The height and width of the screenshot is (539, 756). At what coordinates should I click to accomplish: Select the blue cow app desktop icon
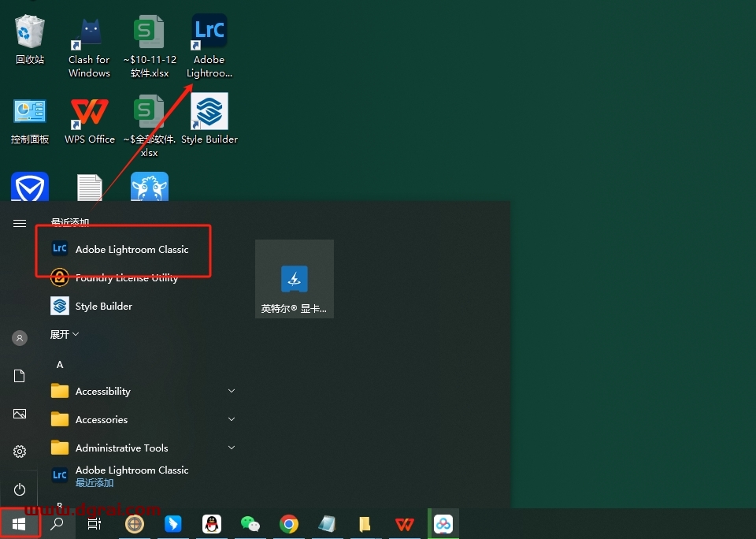point(150,186)
